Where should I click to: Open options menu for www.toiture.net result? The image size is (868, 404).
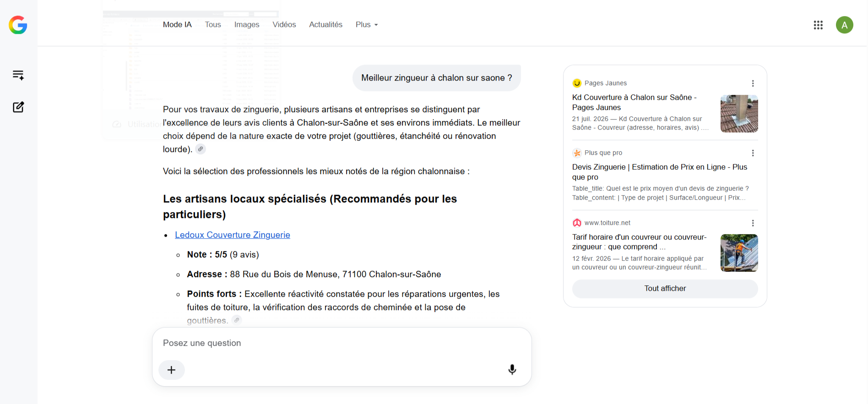point(753,223)
